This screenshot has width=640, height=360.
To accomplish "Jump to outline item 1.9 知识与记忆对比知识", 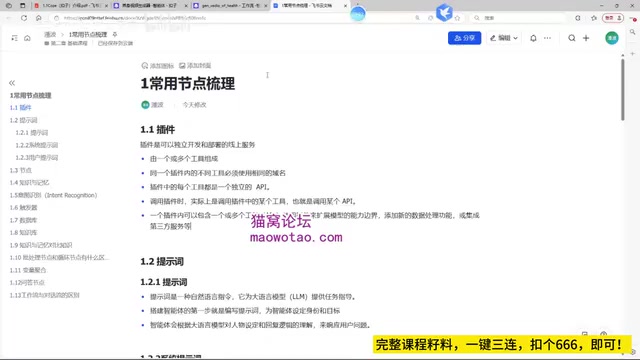I will 41,245.
